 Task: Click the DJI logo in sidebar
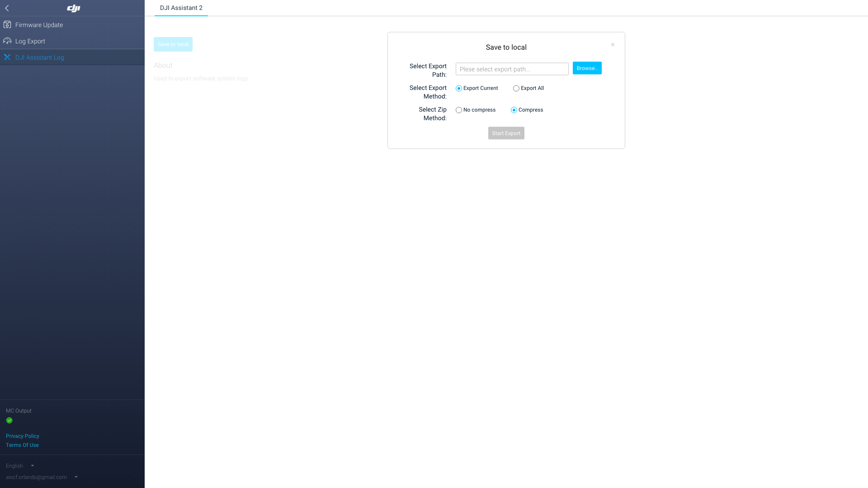coord(73,8)
